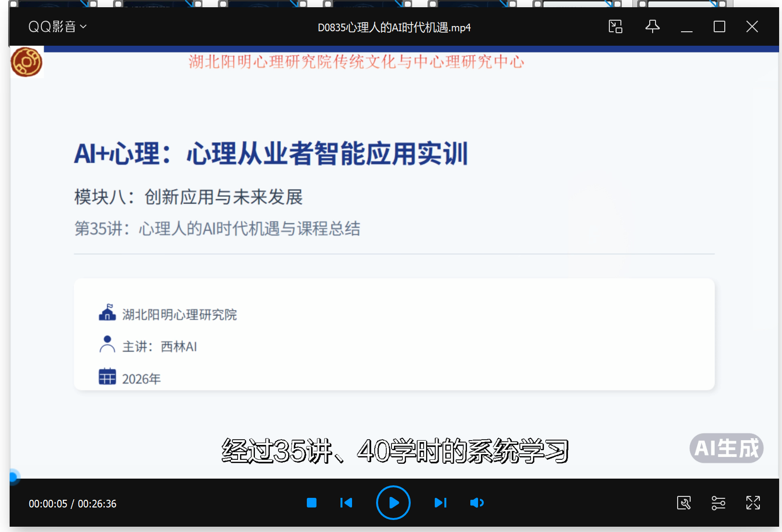Open the playback settings panel
Image resolution: width=782 pixels, height=532 pixels.
coord(718,503)
